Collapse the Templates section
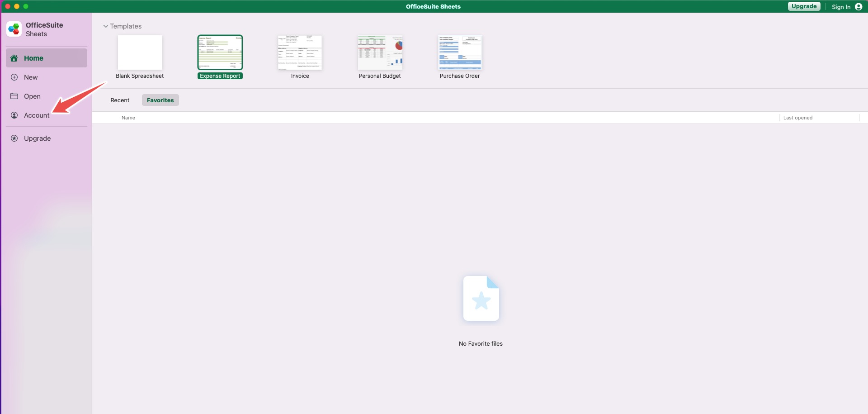Viewport: 868px width, 414px height. (x=105, y=26)
